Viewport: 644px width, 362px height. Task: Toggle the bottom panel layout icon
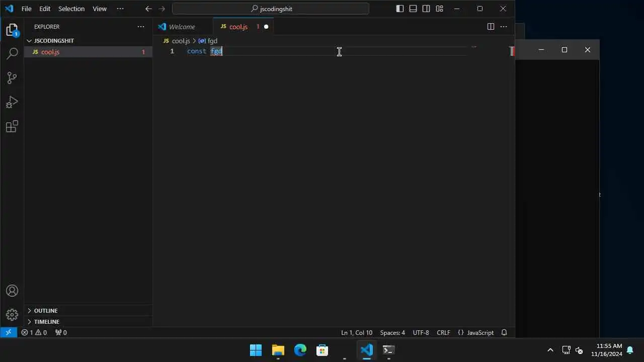tap(413, 9)
